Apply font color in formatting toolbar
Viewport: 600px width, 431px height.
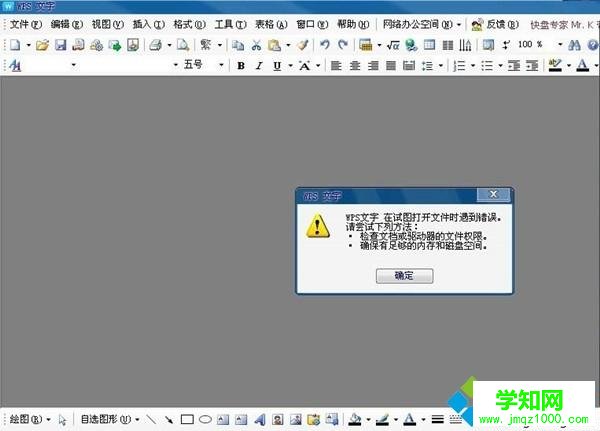tap(583, 66)
